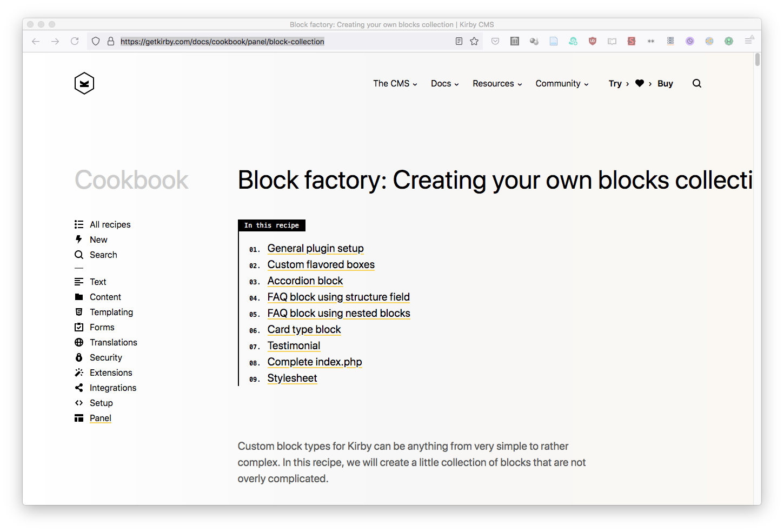Click the grey spheres extension icon
Image resolution: width=784 pixels, height=532 pixels.
point(534,41)
